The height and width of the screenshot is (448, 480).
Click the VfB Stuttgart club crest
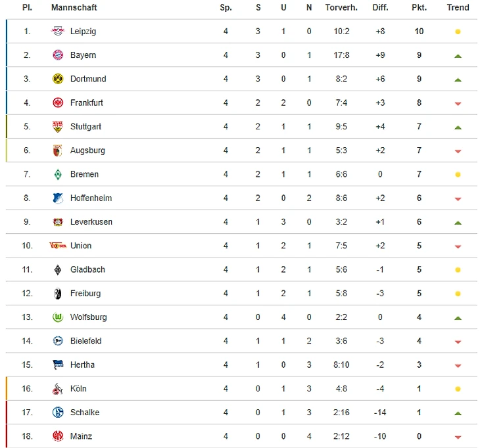(x=57, y=127)
